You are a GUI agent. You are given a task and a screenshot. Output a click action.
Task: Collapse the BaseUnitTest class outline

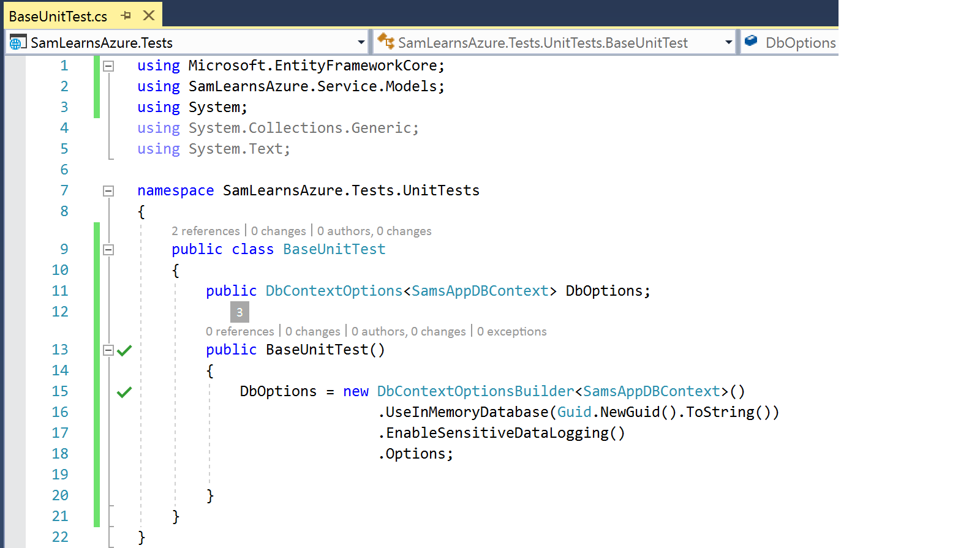[x=108, y=250]
